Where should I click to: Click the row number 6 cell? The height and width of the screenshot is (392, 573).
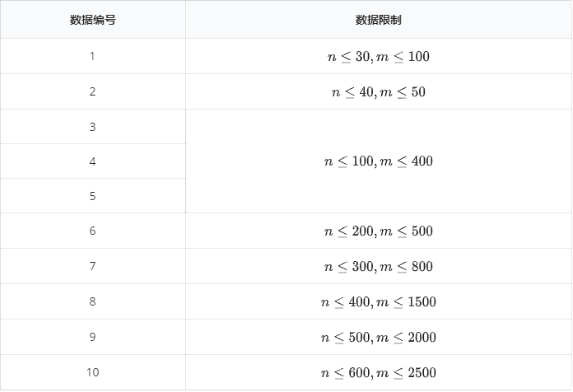point(92,231)
